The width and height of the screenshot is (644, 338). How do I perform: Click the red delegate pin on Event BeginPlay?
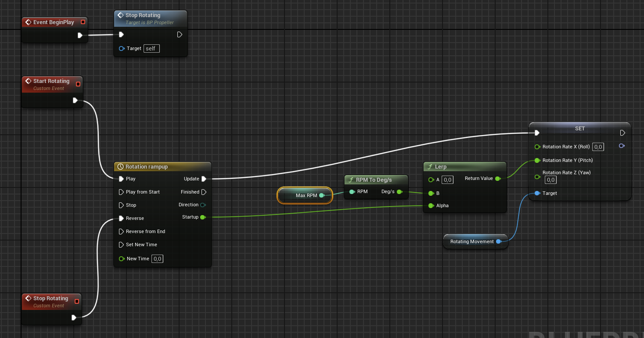pos(83,22)
